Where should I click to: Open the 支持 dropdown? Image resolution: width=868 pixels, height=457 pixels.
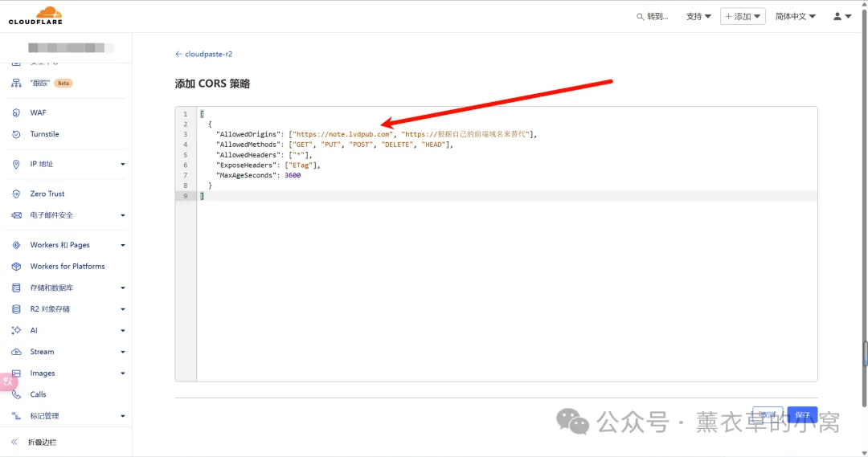coord(698,17)
